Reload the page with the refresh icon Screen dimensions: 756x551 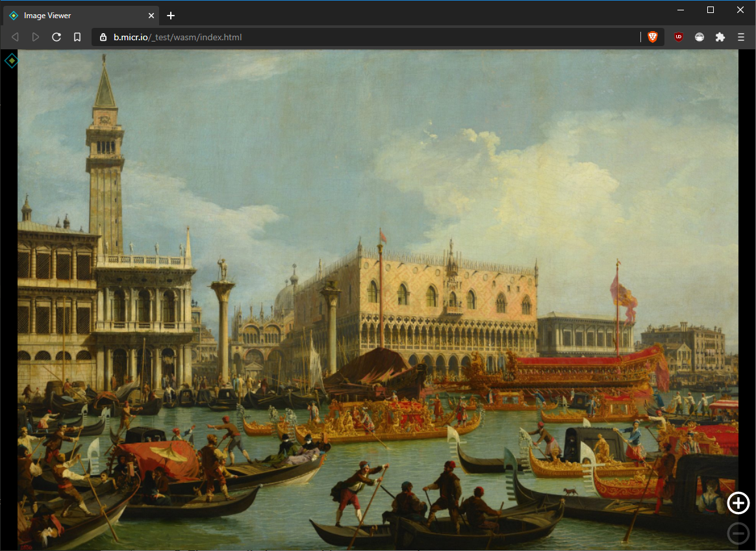click(x=57, y=37)
